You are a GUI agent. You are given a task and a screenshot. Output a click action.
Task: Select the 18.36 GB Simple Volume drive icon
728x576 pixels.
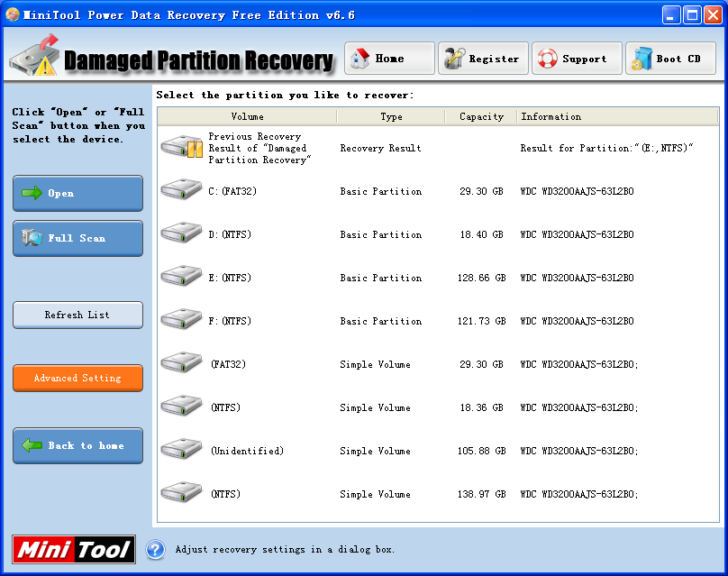click(181, 405)
